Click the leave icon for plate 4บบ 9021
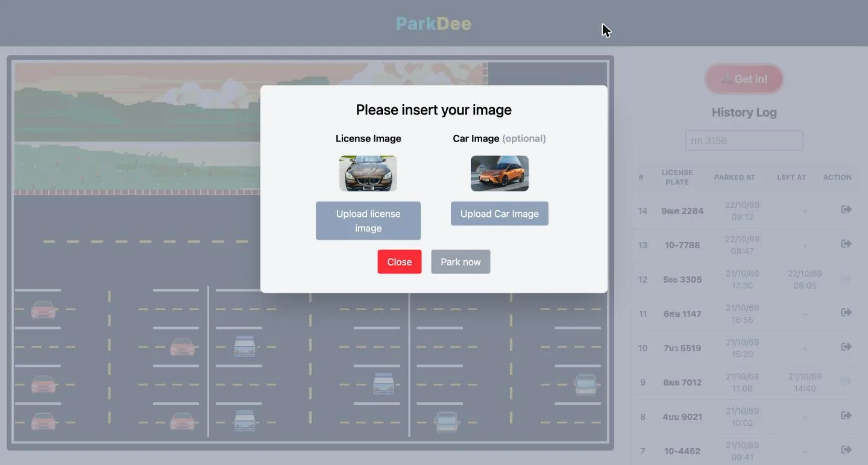Screen dimensions: 868x465 [x=846, y=415]
